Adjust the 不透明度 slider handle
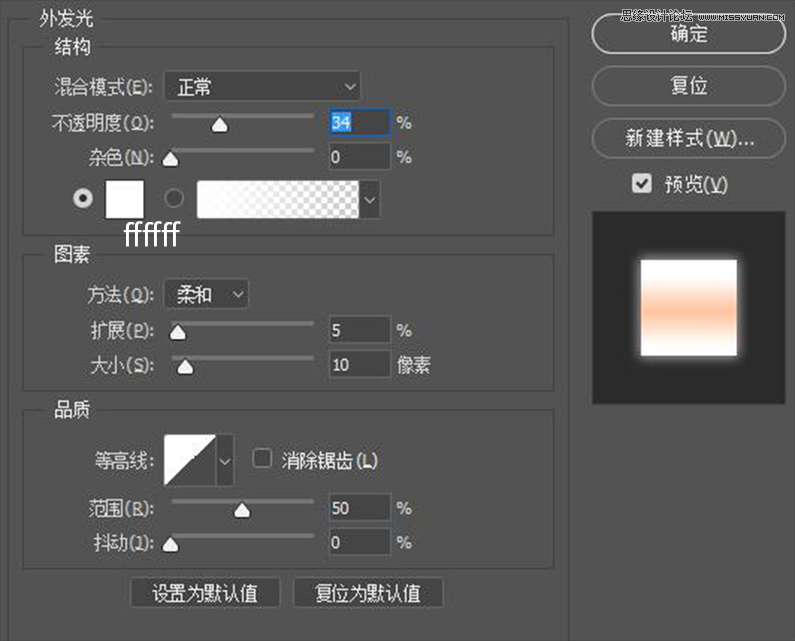 220,124
